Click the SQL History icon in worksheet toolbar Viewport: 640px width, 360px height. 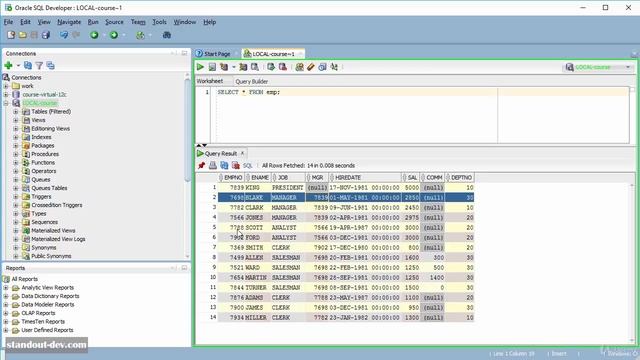pyautogui.click(x=322, y=67)
